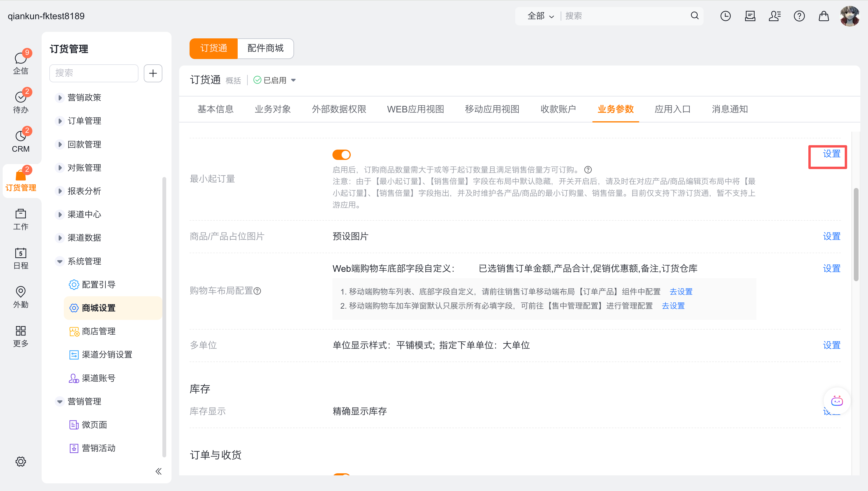This screenshot has height=491, width=868.
Task: Click the add plus button beside search
Action: pyautogui.click(x=153, y=73)
